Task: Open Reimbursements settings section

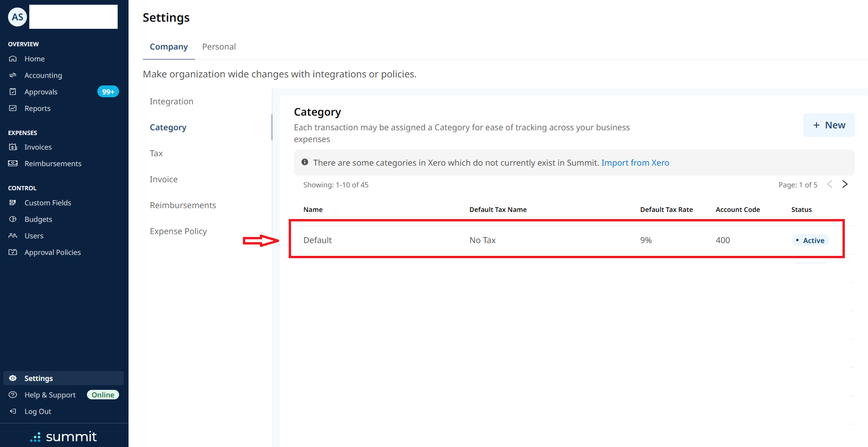Action: (183, 205)
